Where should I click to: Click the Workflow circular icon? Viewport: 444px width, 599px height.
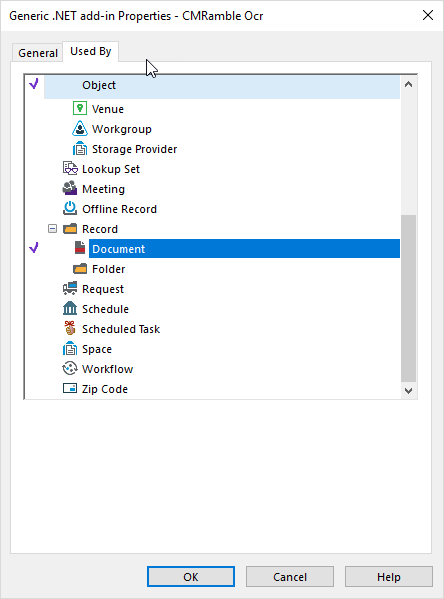click(x=70, y=368)
